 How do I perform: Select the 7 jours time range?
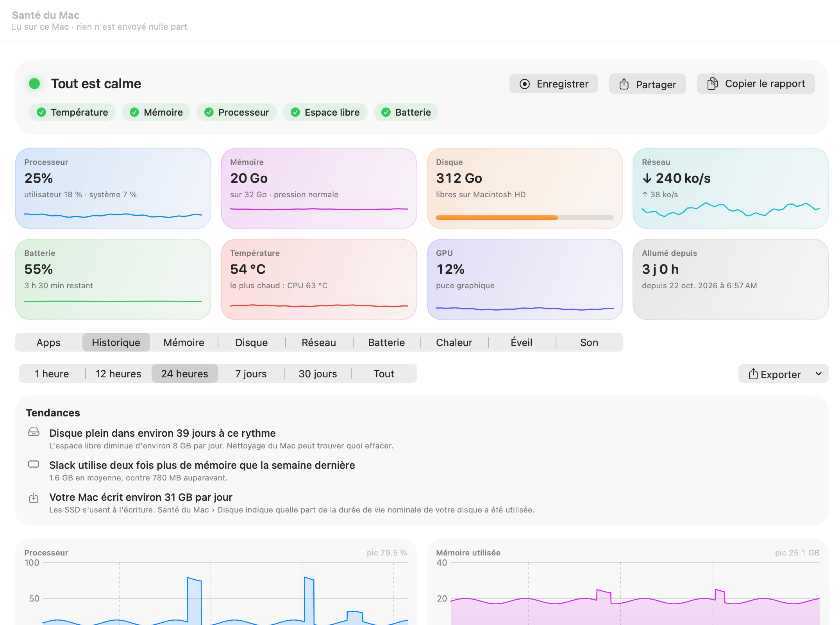coord(251,374)
